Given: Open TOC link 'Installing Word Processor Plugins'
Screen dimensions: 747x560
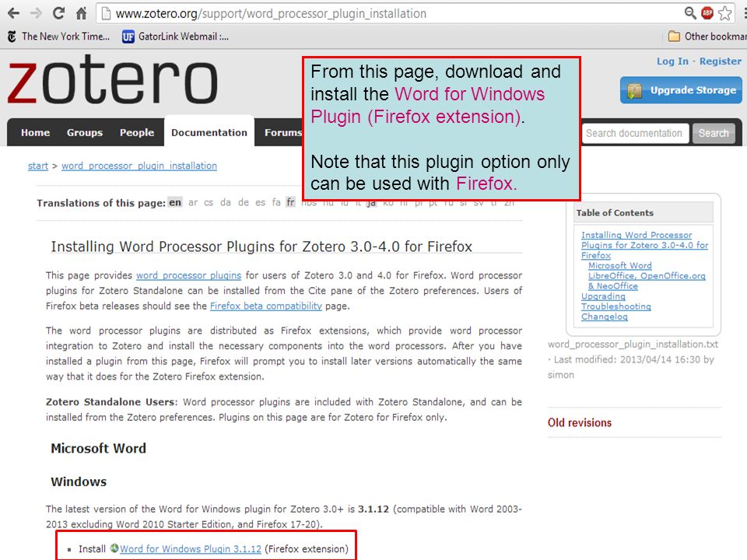Looking at the screenshot, I should click(x=644, y=245).
